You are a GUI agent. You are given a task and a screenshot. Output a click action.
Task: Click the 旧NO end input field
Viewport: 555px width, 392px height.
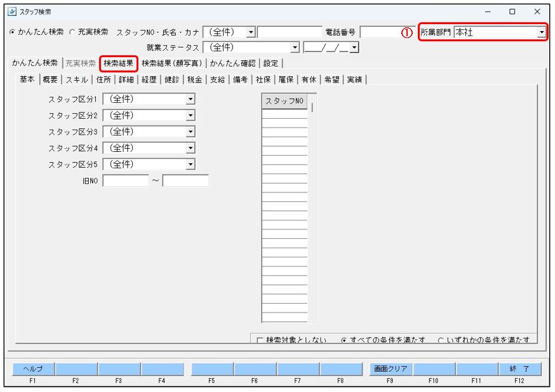[x=185, y=180]
